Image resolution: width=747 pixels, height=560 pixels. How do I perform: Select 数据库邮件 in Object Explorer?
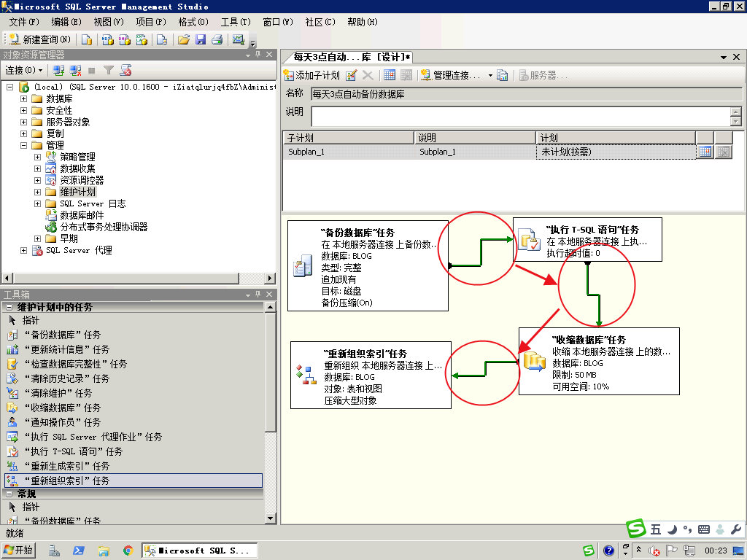pyautogui.click(x=82, y=215)
